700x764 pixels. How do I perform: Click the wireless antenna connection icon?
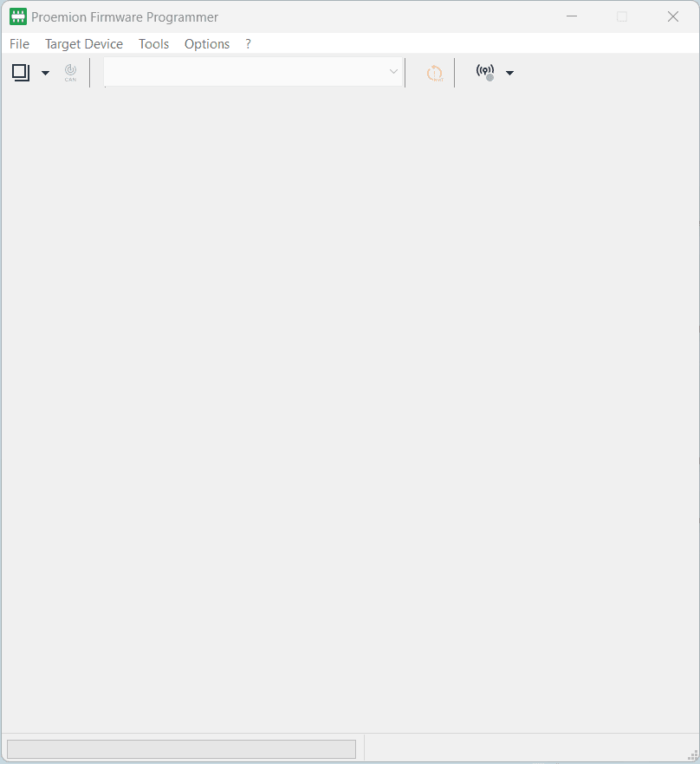pos(485,72)
